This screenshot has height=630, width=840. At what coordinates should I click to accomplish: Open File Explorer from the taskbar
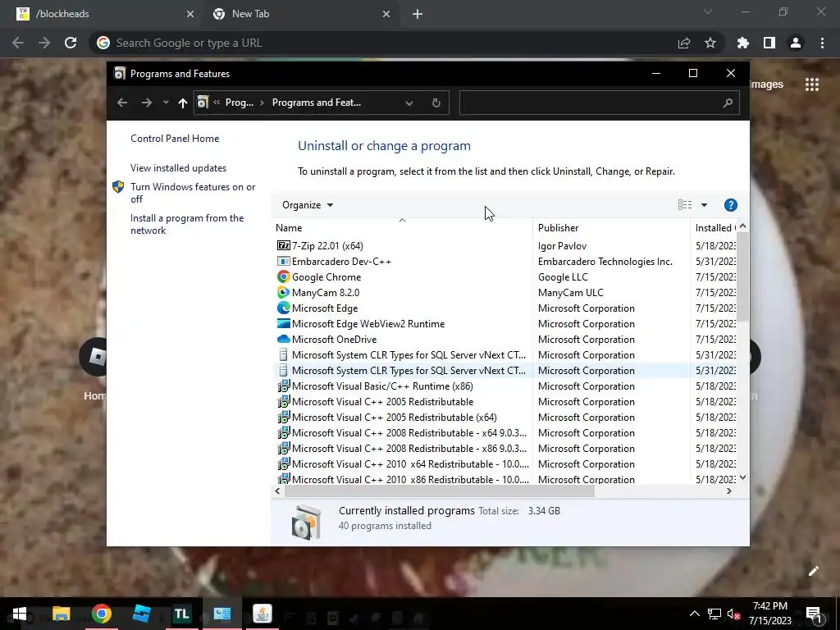coord(61,614)
